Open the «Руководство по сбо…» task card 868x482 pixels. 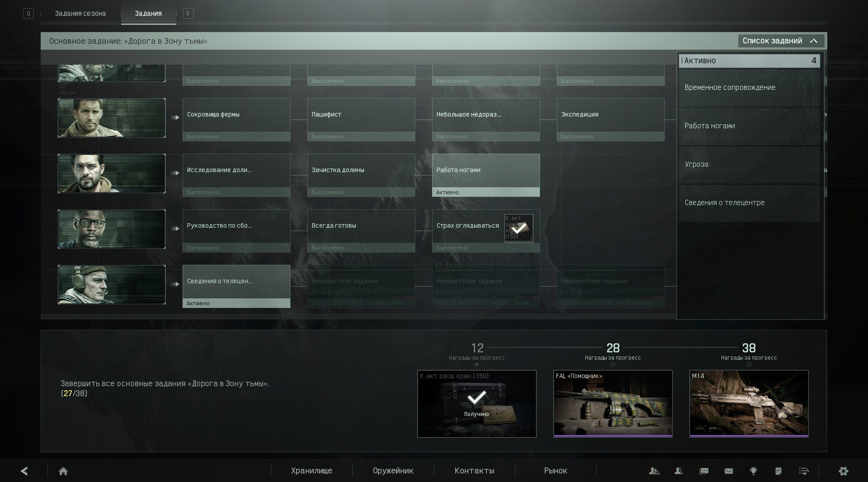[x=236, y=231]
